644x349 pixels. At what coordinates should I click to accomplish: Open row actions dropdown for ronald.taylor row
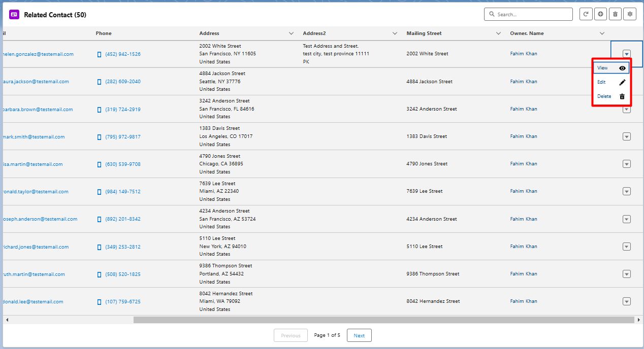(x=627, y=191)
